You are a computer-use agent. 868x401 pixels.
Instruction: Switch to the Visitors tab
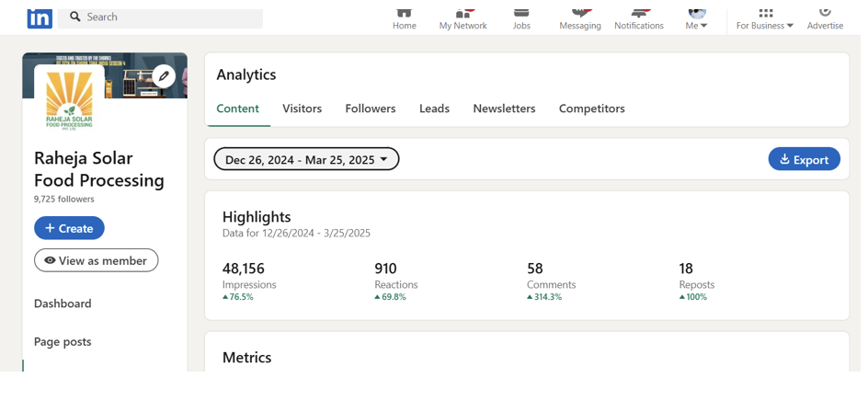[302, 109]
